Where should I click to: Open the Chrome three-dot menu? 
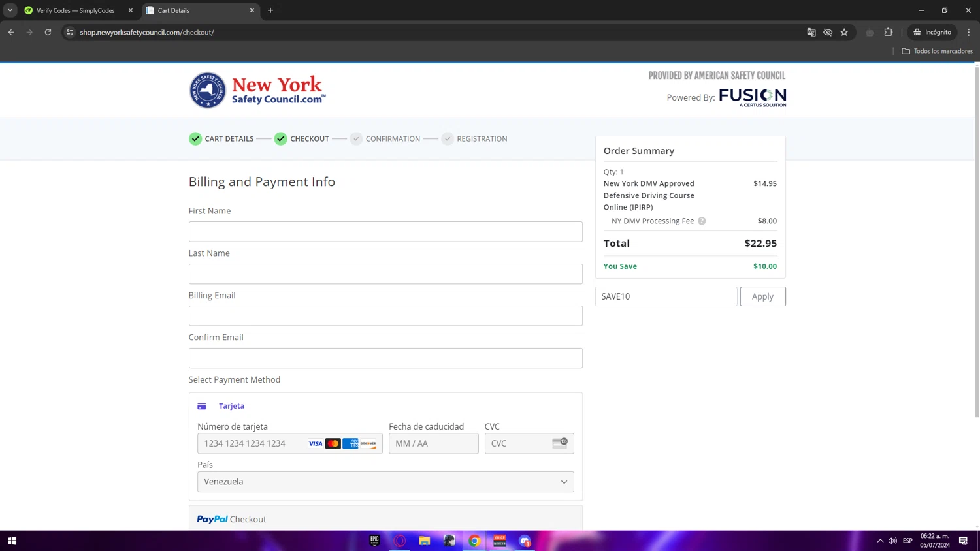[x=969, y=32]
